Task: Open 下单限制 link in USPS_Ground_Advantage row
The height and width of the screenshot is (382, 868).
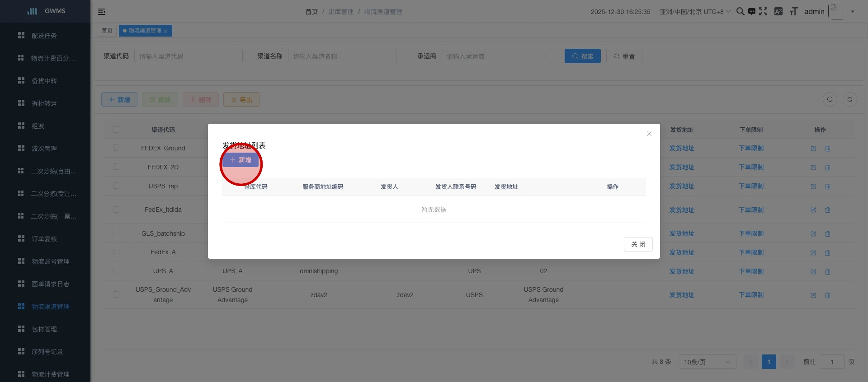Action: coord(751,295)
